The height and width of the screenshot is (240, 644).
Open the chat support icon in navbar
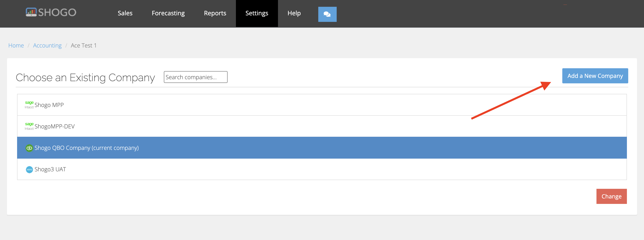coord(327,14)
